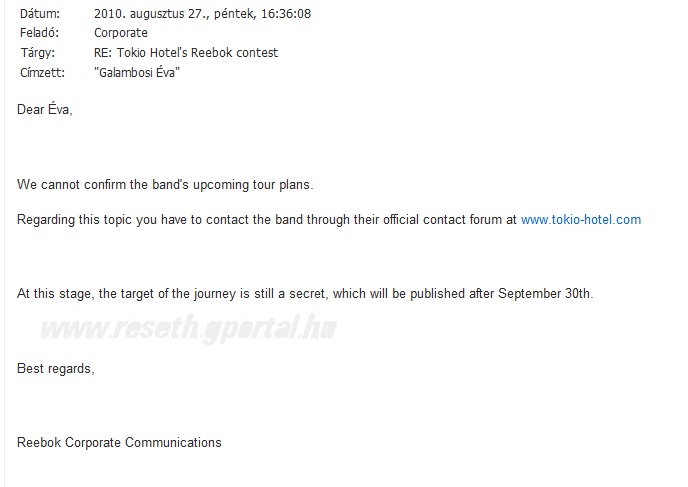Click the Tárgy field label
Screen dimensions: 688x487
pos(38,53)
